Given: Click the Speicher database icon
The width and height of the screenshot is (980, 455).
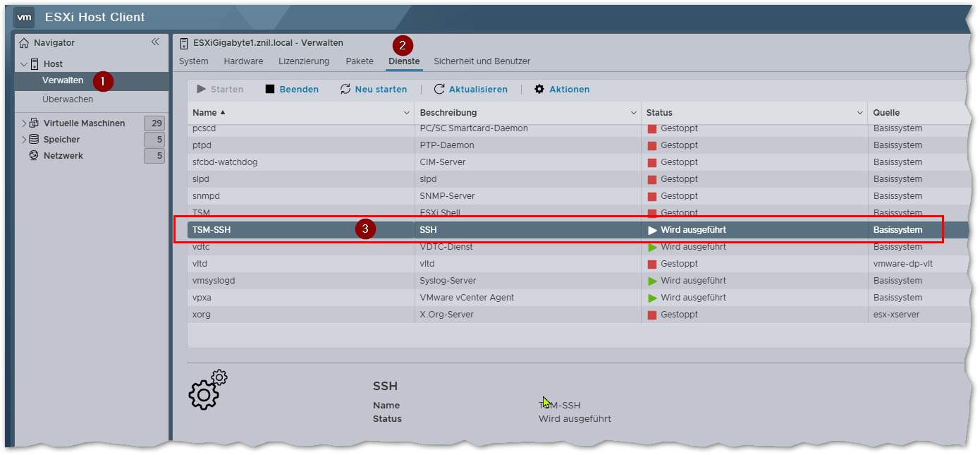Looking at the screenshot, I should pyautogui.click(x=34, y=140).
